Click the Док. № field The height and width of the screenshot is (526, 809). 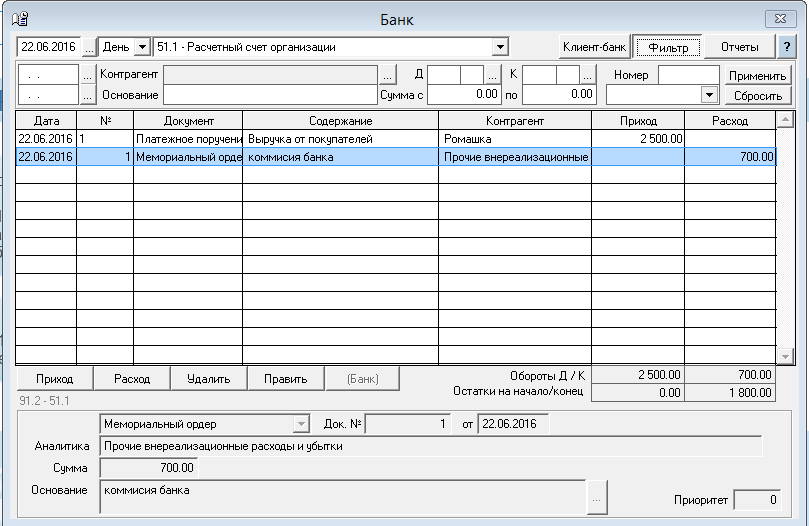[408, 424]
